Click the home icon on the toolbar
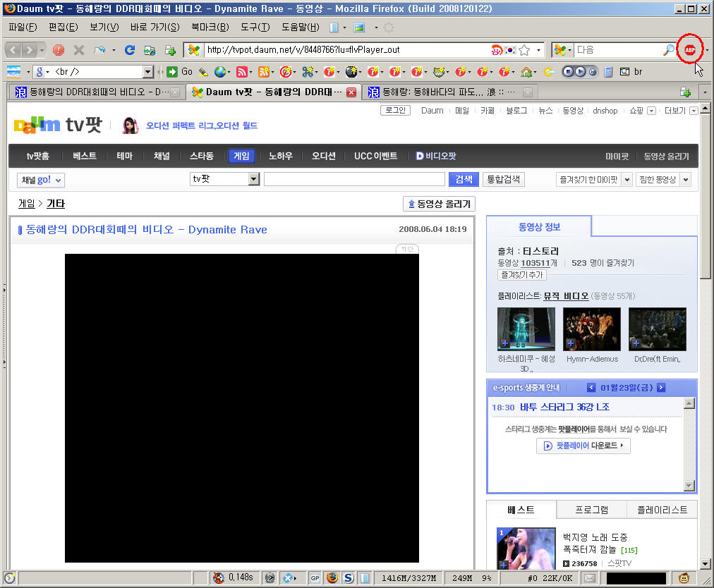This screenshot has width=714, height=588. [x=526, y=71]
